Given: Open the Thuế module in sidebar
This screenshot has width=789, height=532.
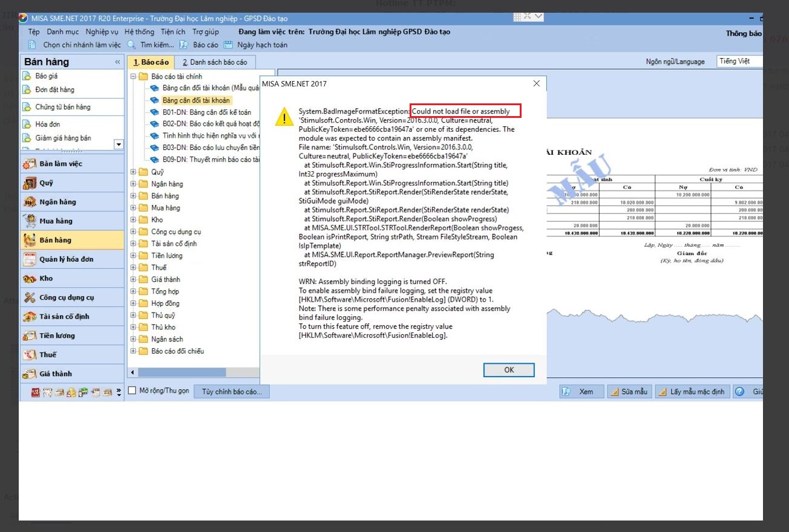Looking at the screenshot, I should pos(72,355).
